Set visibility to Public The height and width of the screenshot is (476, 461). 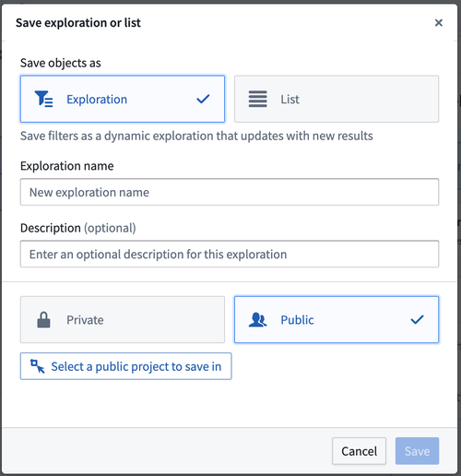tap(337, 320)
